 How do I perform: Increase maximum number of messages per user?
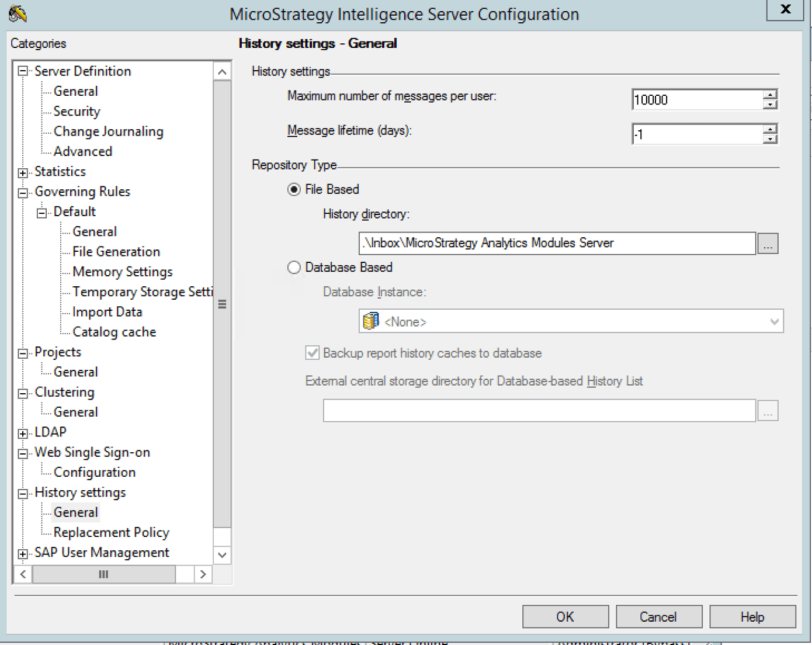[771, 95]
